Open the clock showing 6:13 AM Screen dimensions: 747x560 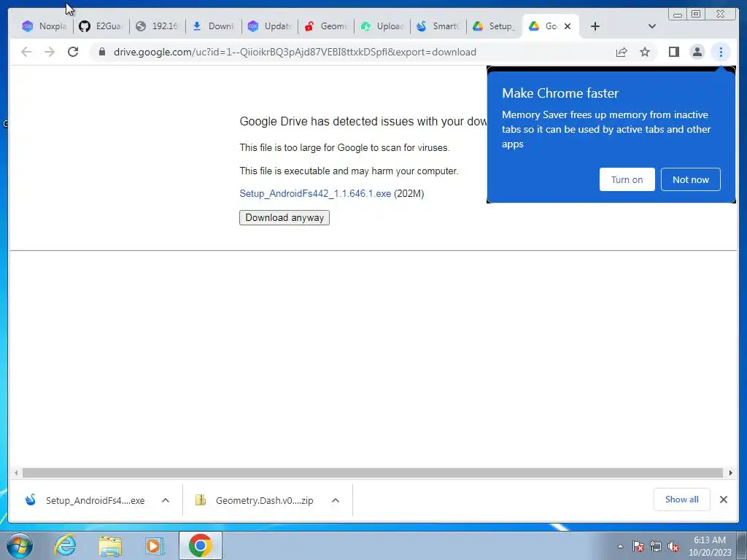click(x=709, y=546)
